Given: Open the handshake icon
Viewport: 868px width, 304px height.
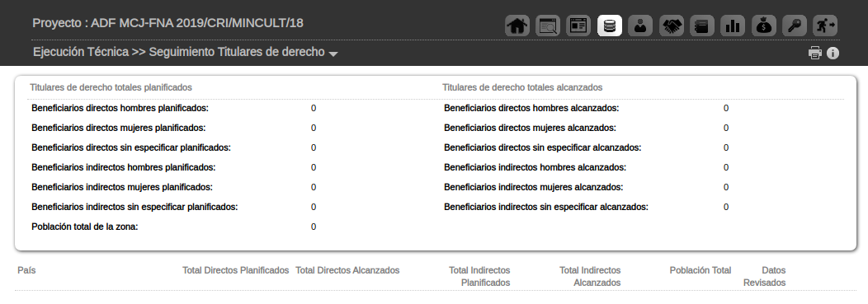Looking at the screenshot, I should coord(671,26).
